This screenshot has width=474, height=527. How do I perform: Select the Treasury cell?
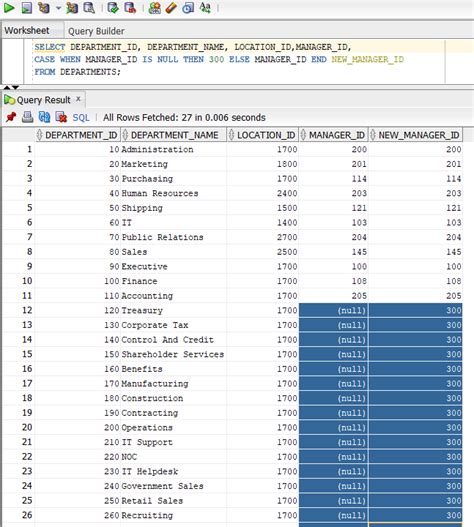pyautogui.click(x=173, y=310)
